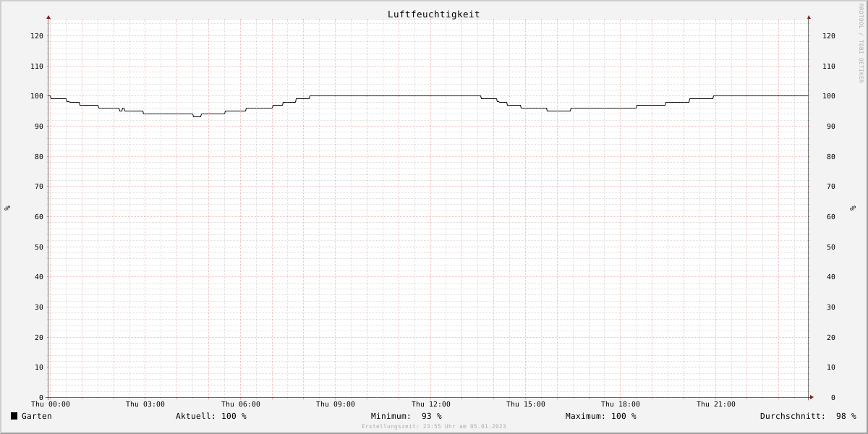Image resolution: width=868 pixels, height=434 pixels.
Task: Click the Thu 03:00 time axis label
Action: [145, 404]
